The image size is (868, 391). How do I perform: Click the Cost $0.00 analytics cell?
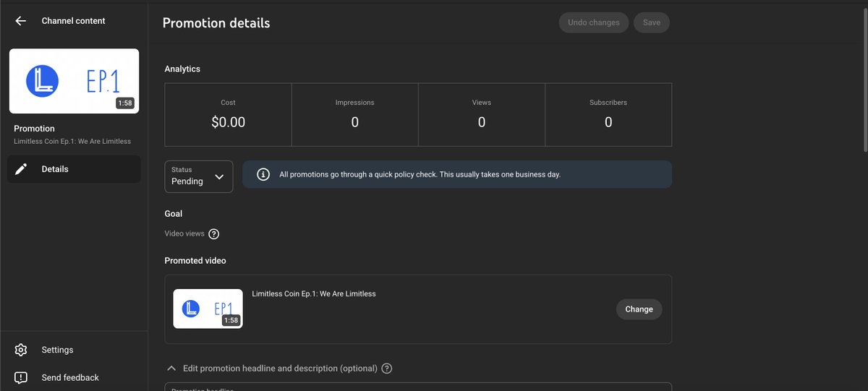[229, 115]
